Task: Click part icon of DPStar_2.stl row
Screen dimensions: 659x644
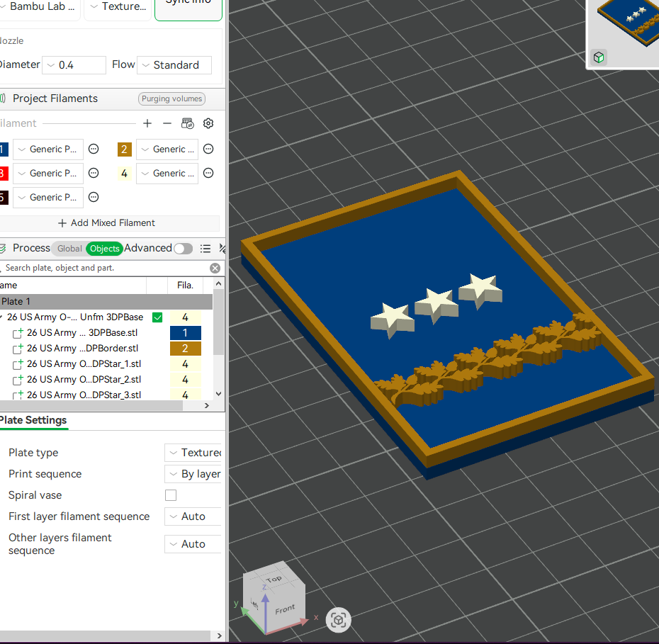Action: (x=18, y=380)
